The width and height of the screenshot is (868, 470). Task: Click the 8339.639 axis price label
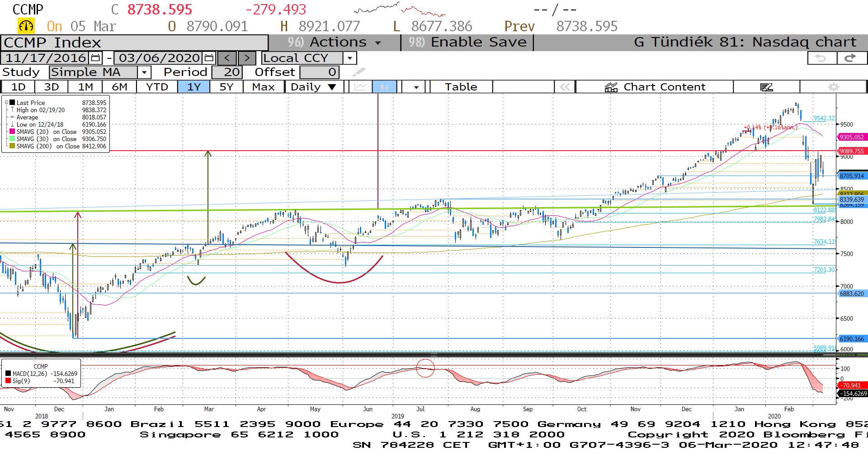coord(852,199)
